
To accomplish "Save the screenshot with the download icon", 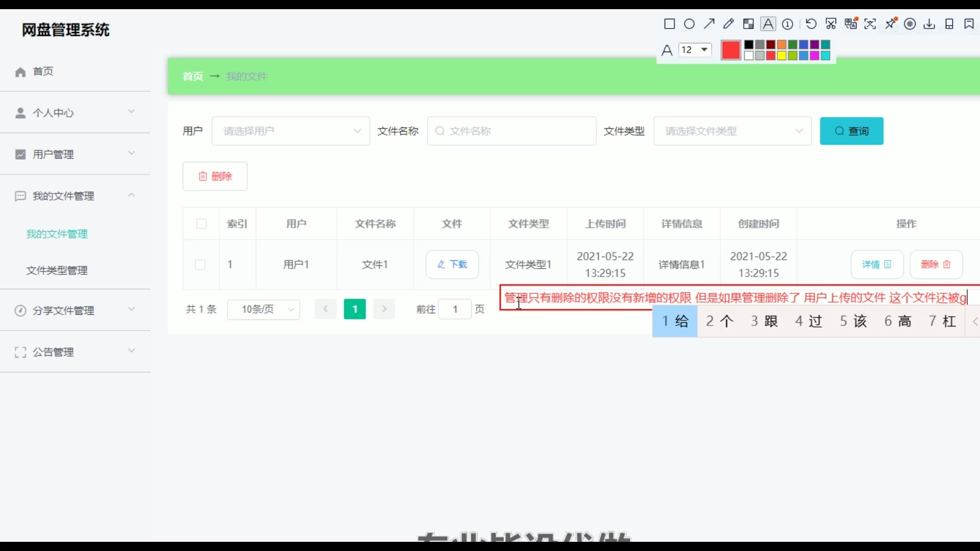I will 929,24.
